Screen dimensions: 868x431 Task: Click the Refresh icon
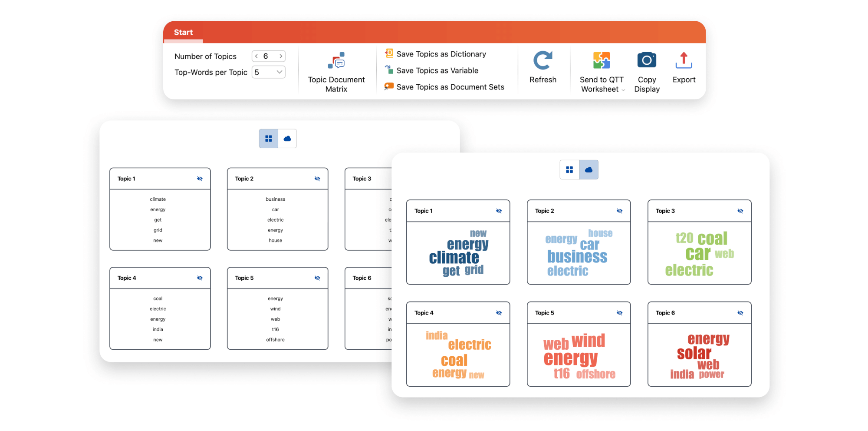click(x=542, y=61)
